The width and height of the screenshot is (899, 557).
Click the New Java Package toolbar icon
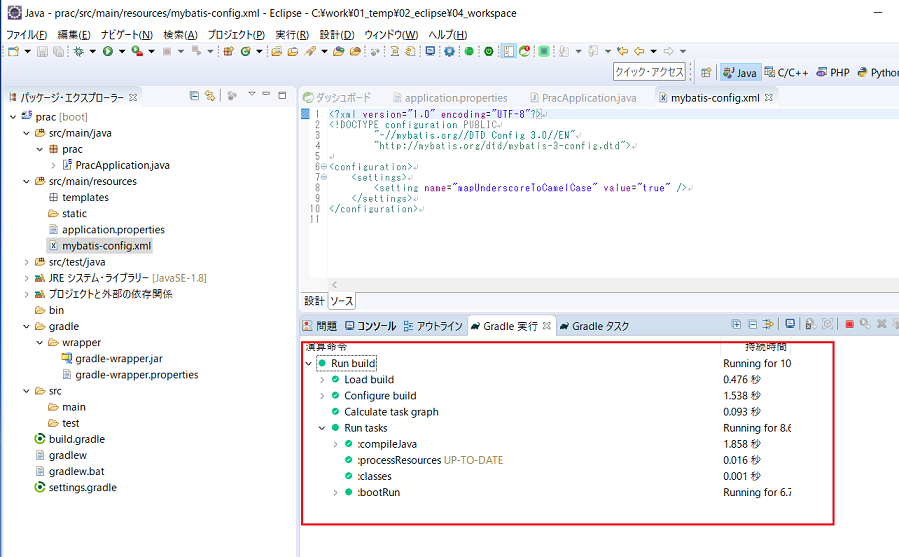(228, 51)
